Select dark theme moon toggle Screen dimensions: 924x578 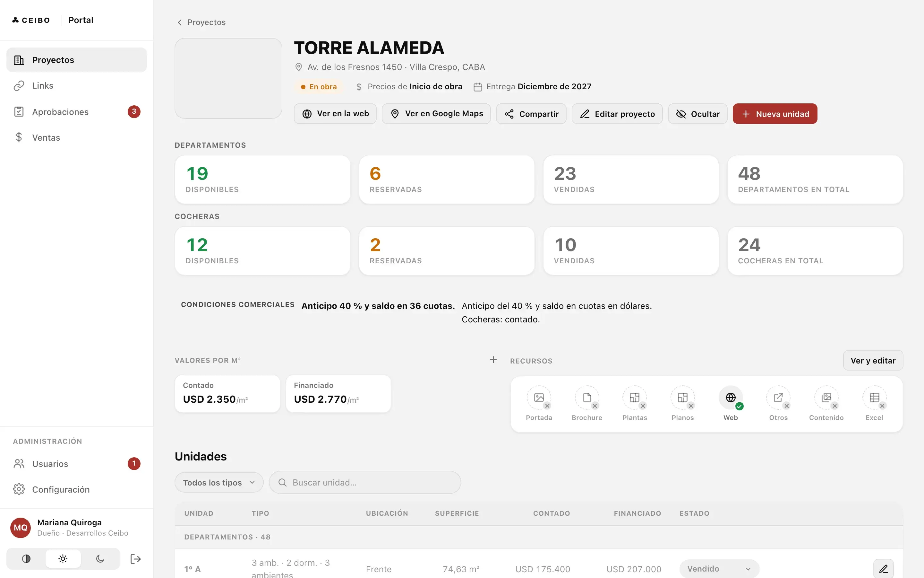click(x=100, y=559)
